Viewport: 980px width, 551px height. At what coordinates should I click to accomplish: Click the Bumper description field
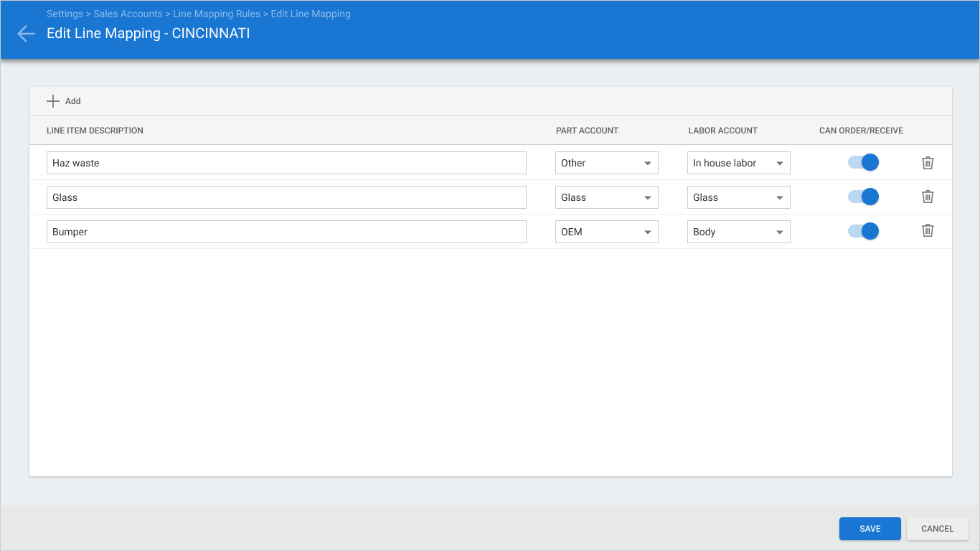tap(286, 232)
